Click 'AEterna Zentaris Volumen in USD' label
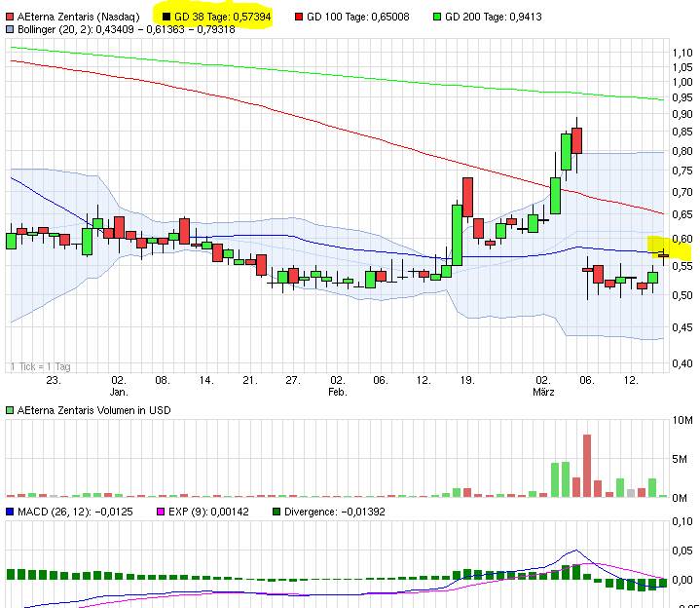Image resolution: width=700 pixels, height=608 pixels. [93, 410]
